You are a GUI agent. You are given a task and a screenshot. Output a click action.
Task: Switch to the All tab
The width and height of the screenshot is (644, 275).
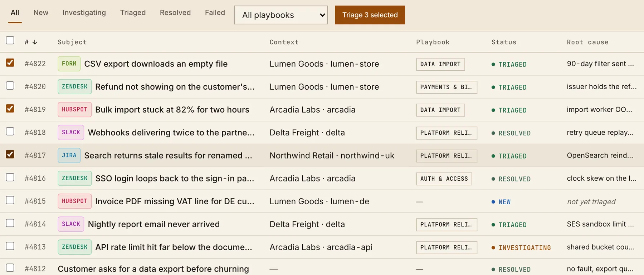[15, 13]
